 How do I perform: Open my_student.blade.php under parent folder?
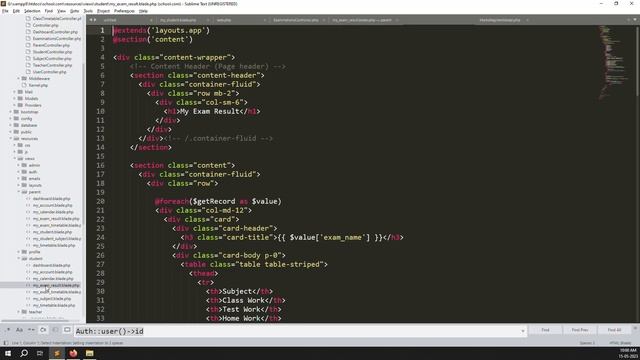pos(52,232)
